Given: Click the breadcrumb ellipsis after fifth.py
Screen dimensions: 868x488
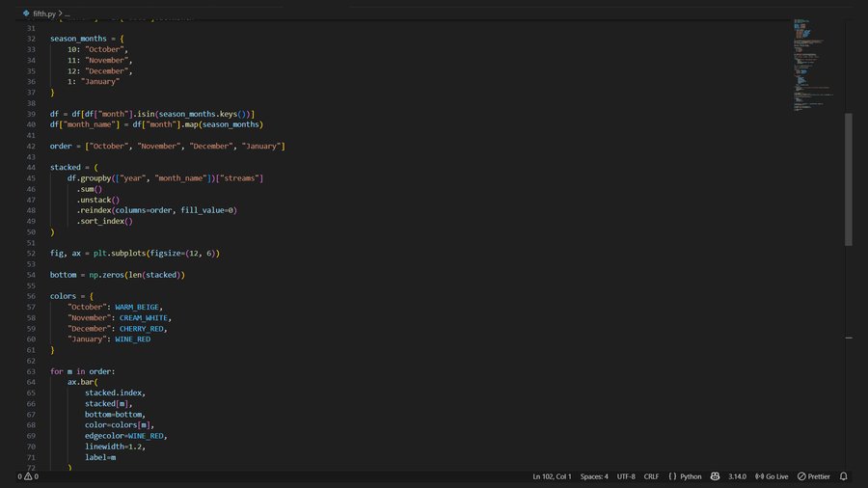Looking at the screenshot, I should click(x=68, y=14).
